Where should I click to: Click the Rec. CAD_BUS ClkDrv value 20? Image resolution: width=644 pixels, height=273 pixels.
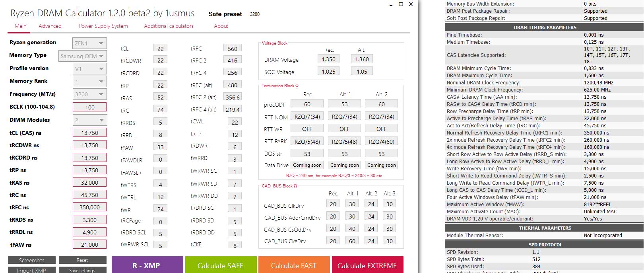333,204
